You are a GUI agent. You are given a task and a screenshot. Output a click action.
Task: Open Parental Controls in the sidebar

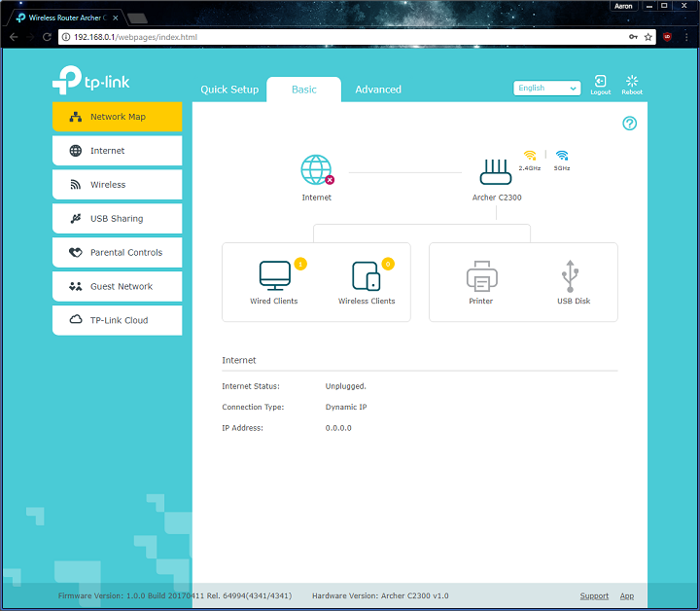coord(117,253)
